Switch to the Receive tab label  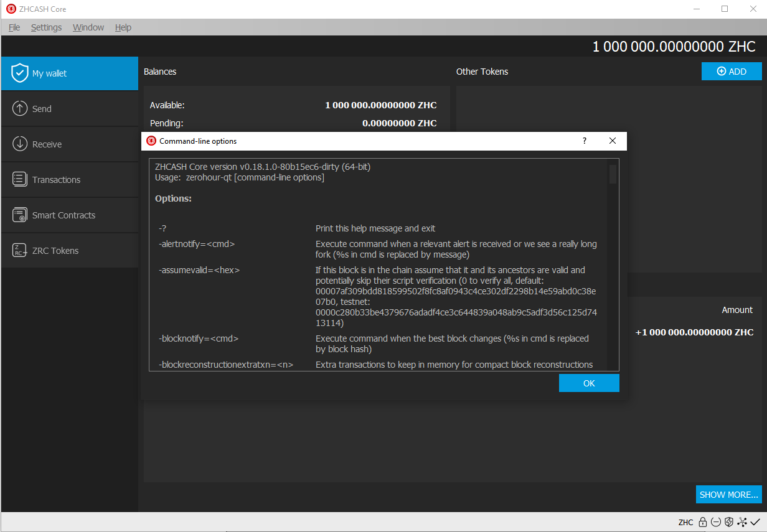47,144
